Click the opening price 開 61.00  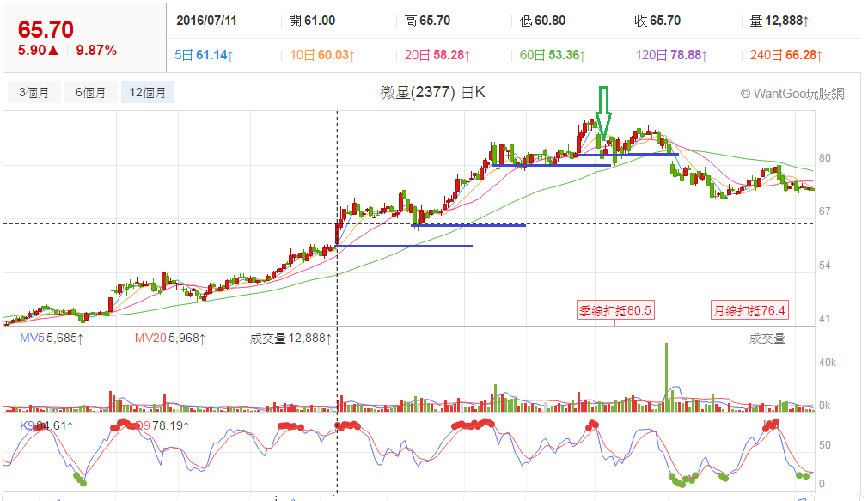tap(312, 21)
